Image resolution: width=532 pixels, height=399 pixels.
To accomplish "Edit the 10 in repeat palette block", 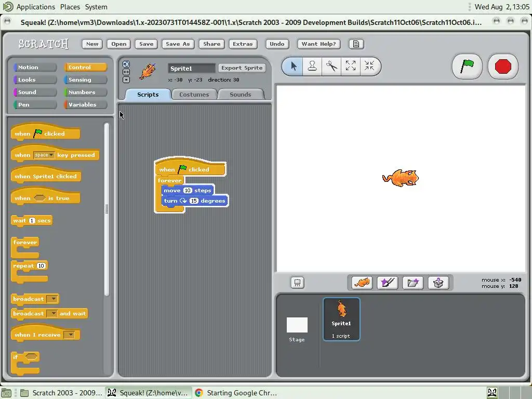I will coord(41,265).
